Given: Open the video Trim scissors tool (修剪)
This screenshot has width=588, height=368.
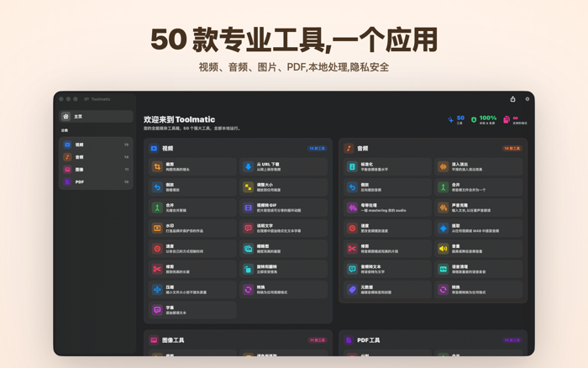Looking at the screenshot, I should tap(192, 269).
